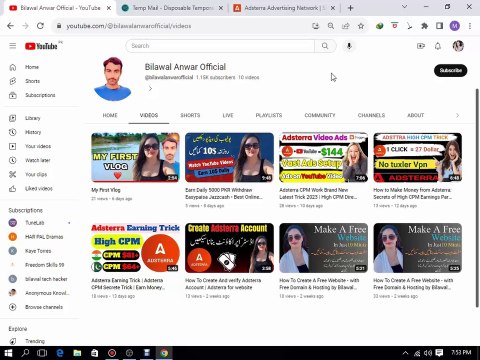Open Adsterra Video Ads thumbnail

tap(323, 157)
